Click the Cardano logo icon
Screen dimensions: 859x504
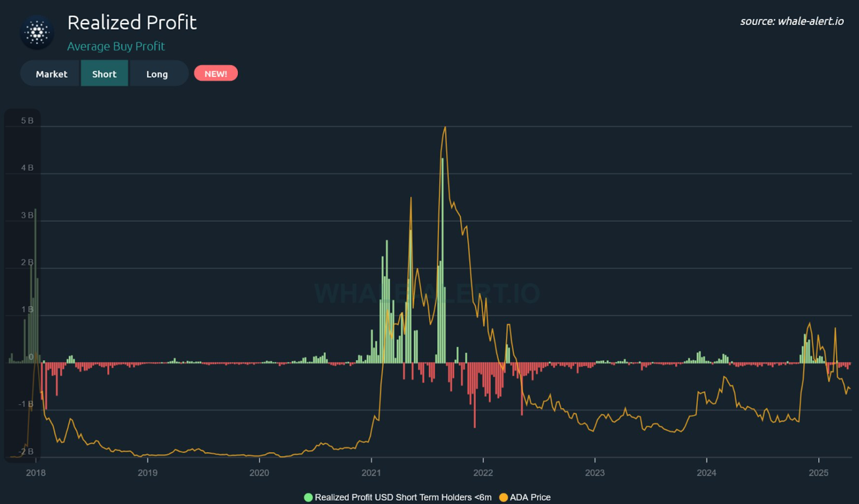[37, 33]
